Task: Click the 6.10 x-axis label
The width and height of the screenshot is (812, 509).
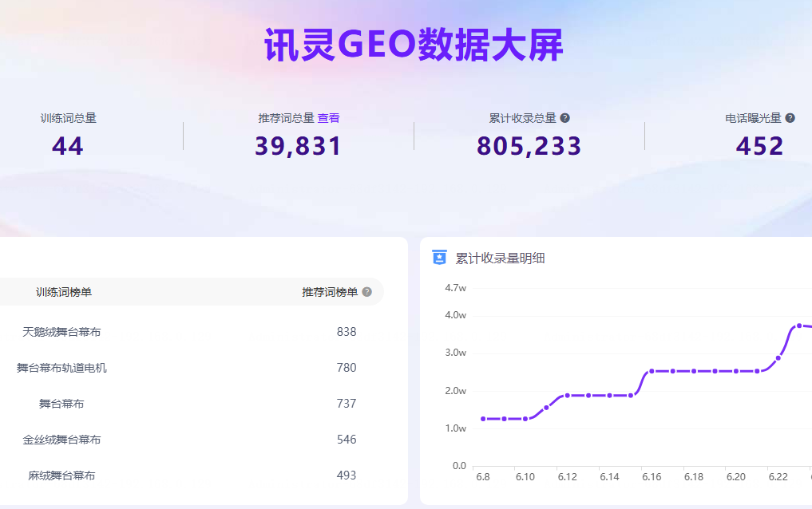Action: point(525,477)
